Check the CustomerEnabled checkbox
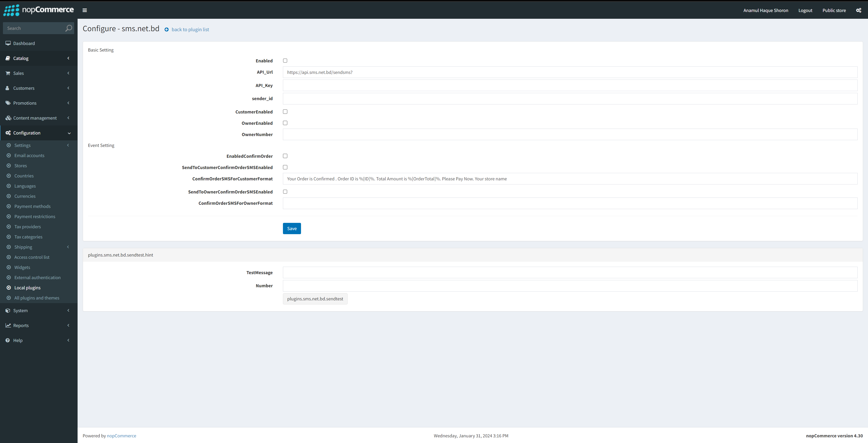This screenshot has height=443, width=868. pos(285,111)
